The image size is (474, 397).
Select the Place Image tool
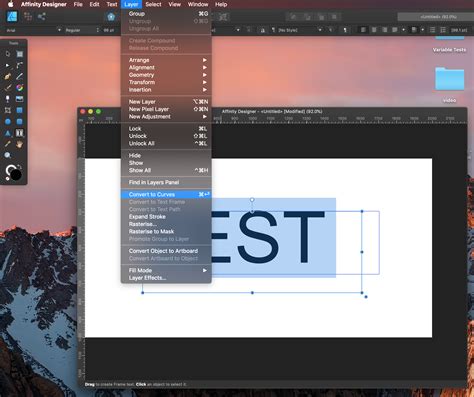pyautogui.click(x=20, y=99)
